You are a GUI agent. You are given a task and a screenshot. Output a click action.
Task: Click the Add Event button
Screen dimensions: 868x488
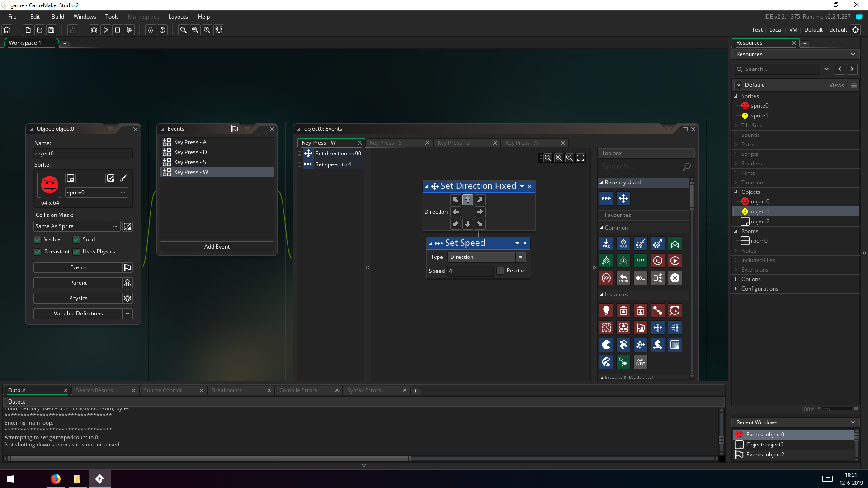217,247
